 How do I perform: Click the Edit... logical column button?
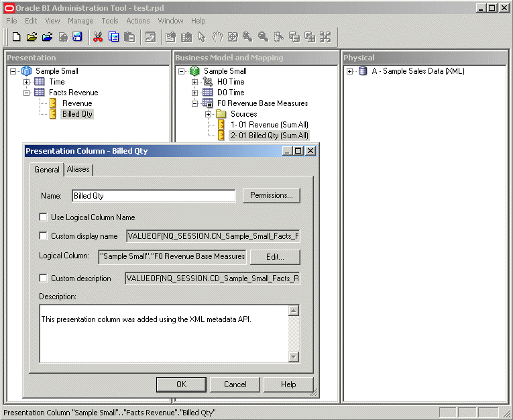pyautogui.click(x=275, y=257)
